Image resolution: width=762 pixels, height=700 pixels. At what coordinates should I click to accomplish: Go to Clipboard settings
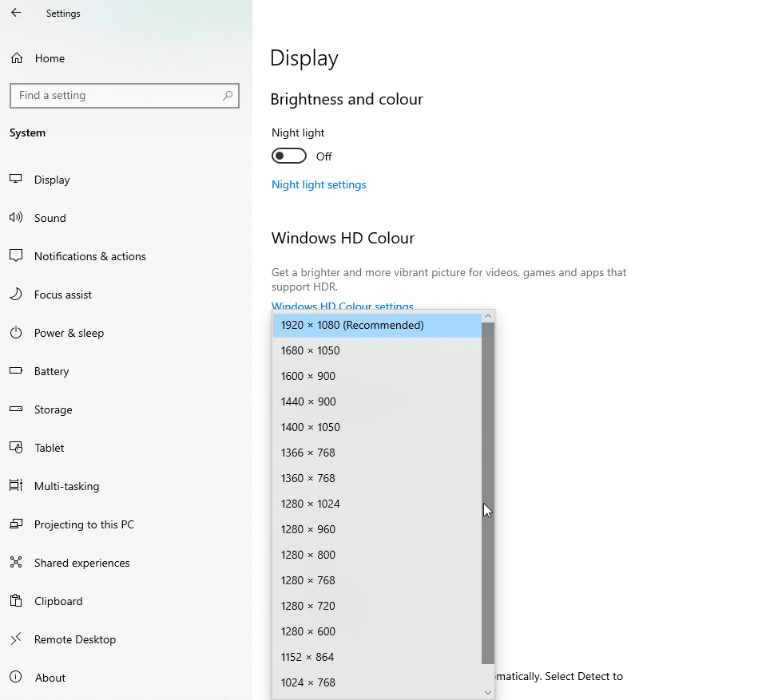125,601
